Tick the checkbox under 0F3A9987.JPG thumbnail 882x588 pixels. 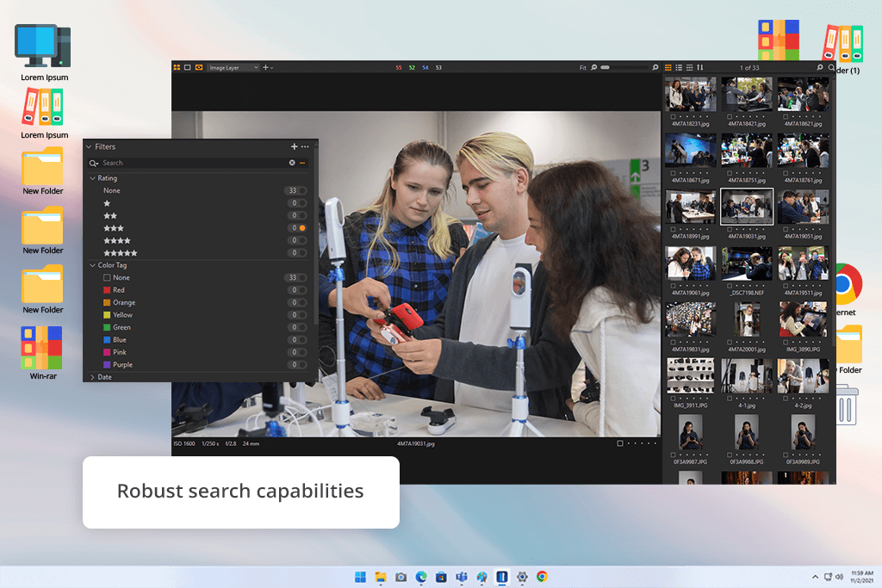coord(674,455)
